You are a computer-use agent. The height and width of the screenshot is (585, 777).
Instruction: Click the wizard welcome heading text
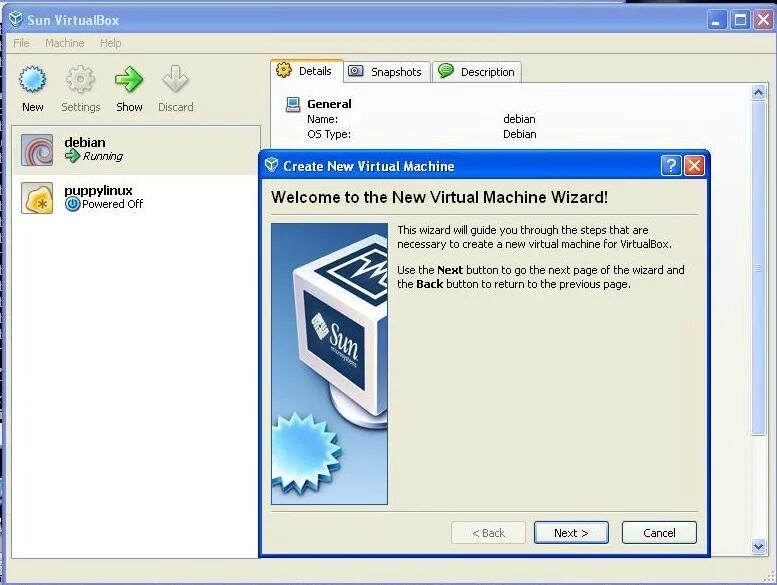click(x=440, y=197)
